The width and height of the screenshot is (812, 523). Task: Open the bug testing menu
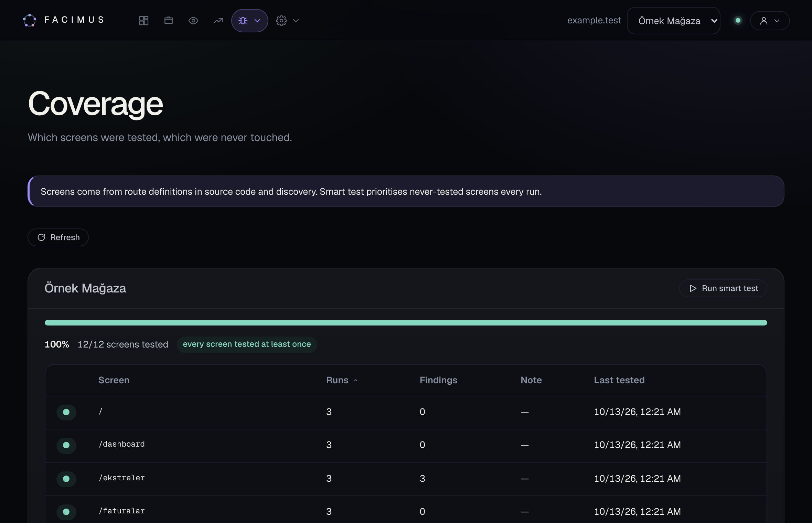(x=250, y=21)
